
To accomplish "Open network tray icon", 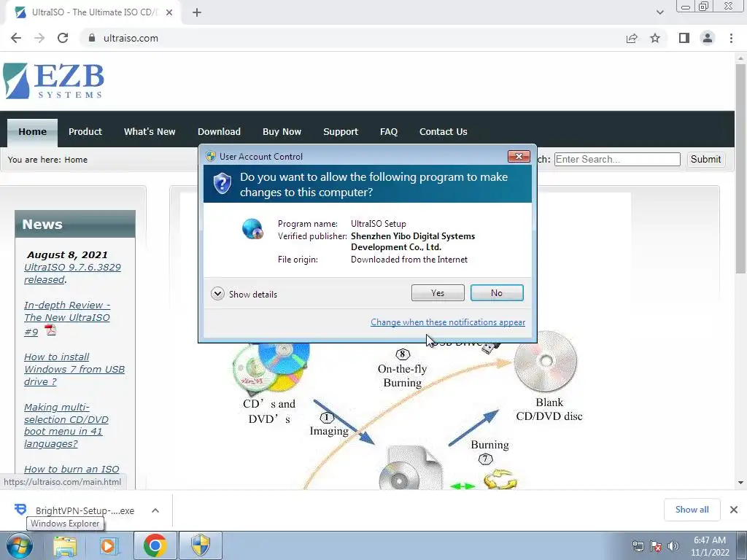I will click(x=638, y=546).
